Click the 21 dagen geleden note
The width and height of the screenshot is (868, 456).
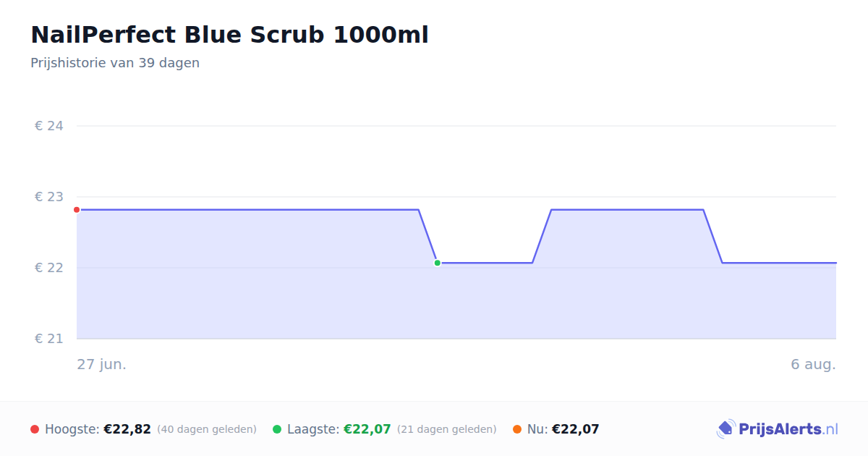pyautogui.click(x=447, y=429)
